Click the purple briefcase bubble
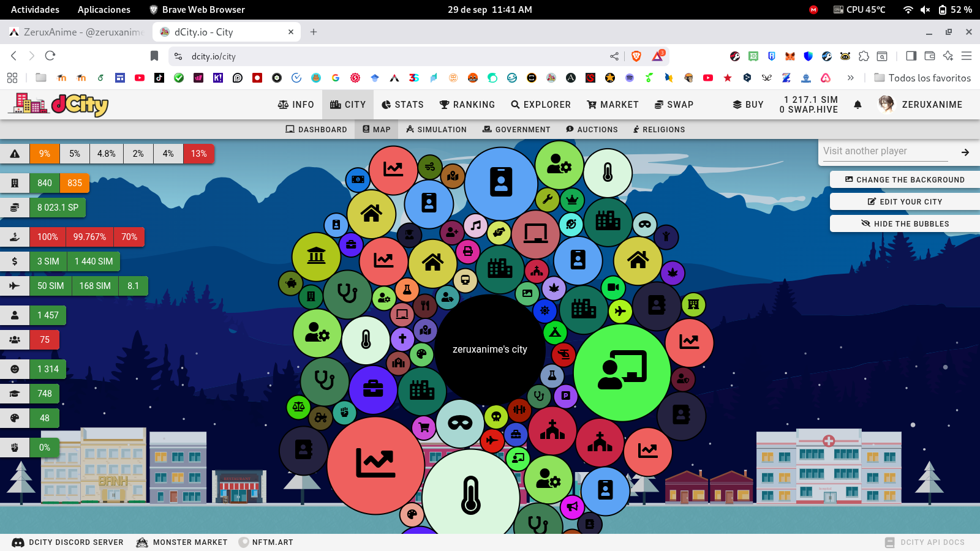This screenshot has width=980, height=551. pos(372,389)
